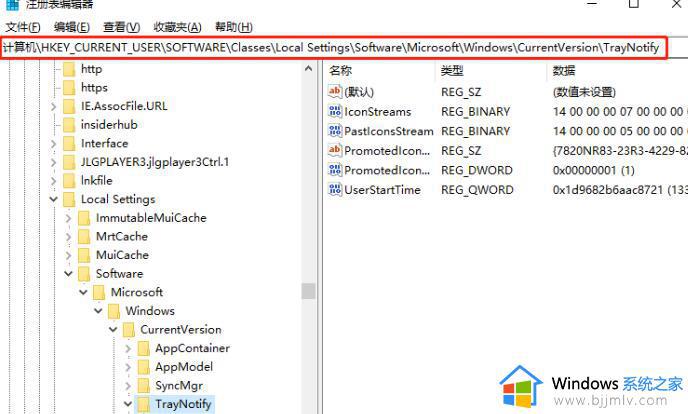Viewport: 688px width, 414px height.
Task: Open the 编辑(E) menu
Action: click(x=72, y=27)
